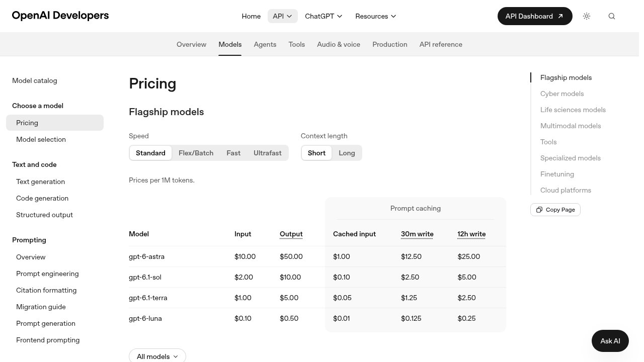The image size is (644, 362).
Task: Open Migration guide sidebar link
Action: point(41,307)
